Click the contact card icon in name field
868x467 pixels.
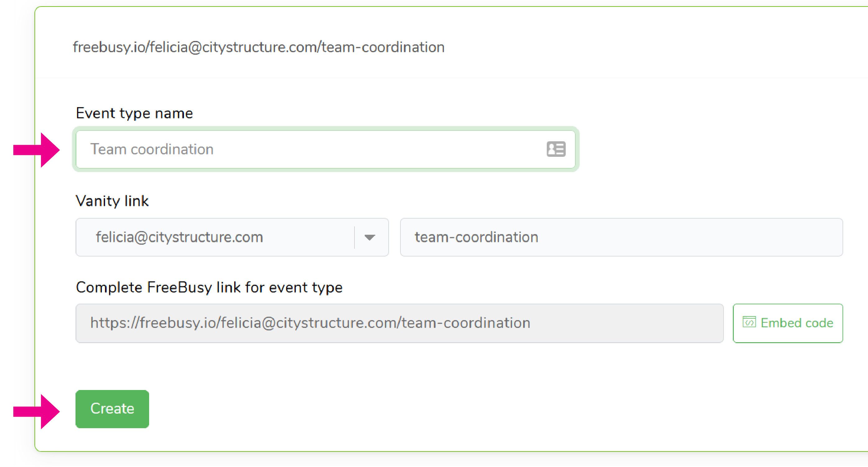[556, 149]
